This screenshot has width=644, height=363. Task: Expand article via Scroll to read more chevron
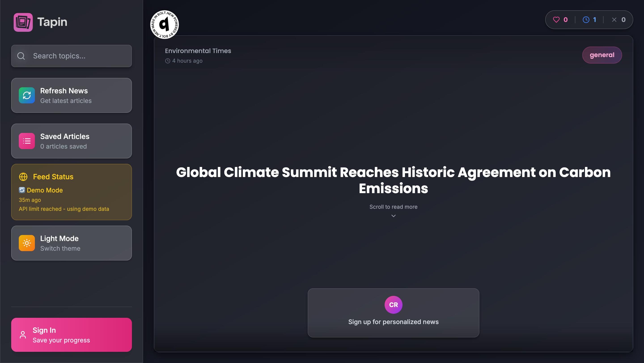coord(393,216)
